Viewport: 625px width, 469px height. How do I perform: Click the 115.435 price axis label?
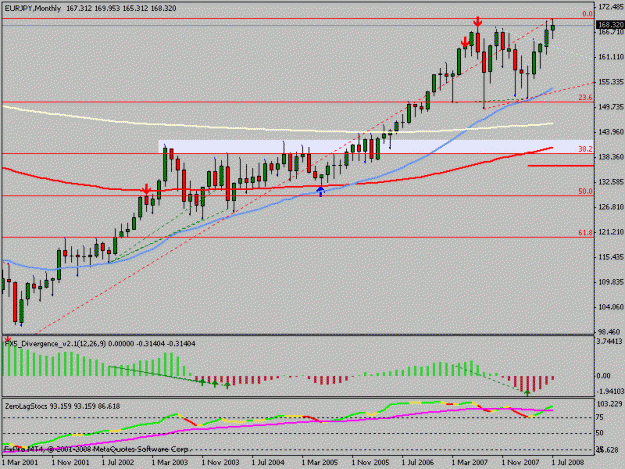(x=611, y=257)
